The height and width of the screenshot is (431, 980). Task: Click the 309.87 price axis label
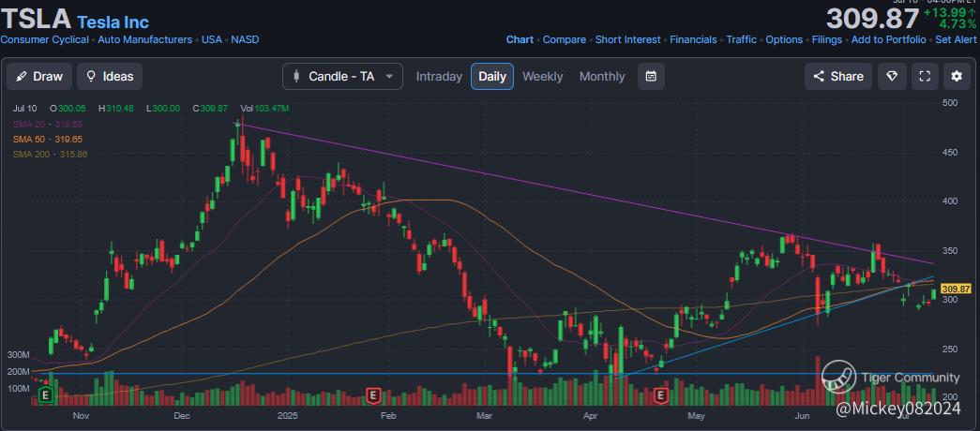coord(957,290)
